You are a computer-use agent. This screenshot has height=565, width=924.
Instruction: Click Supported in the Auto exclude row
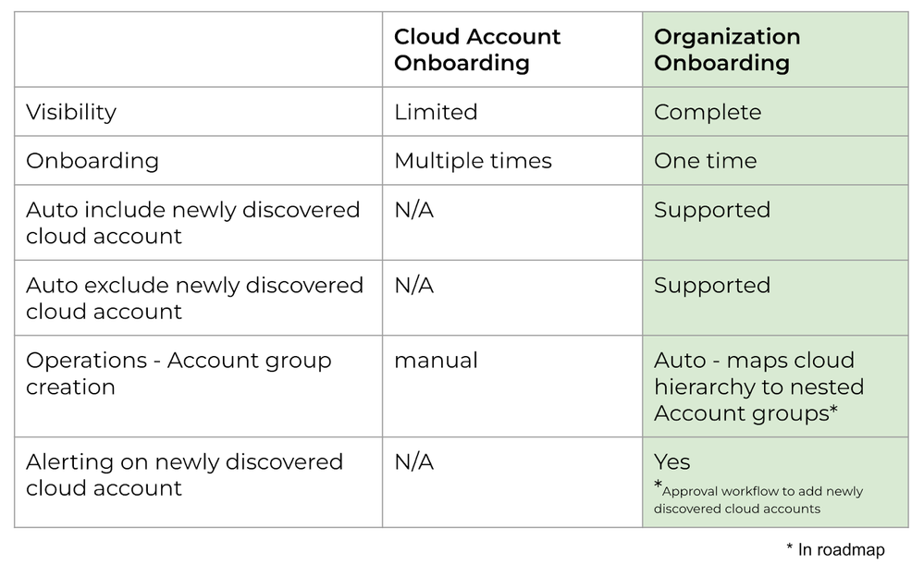712,286
